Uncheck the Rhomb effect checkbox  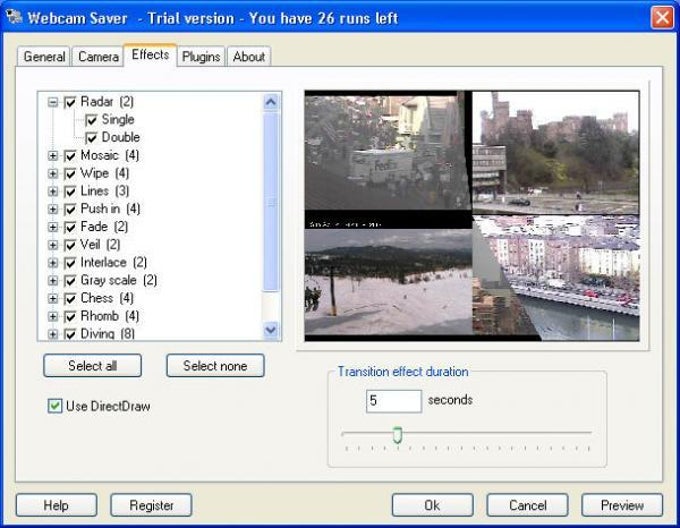pos(70,316)
